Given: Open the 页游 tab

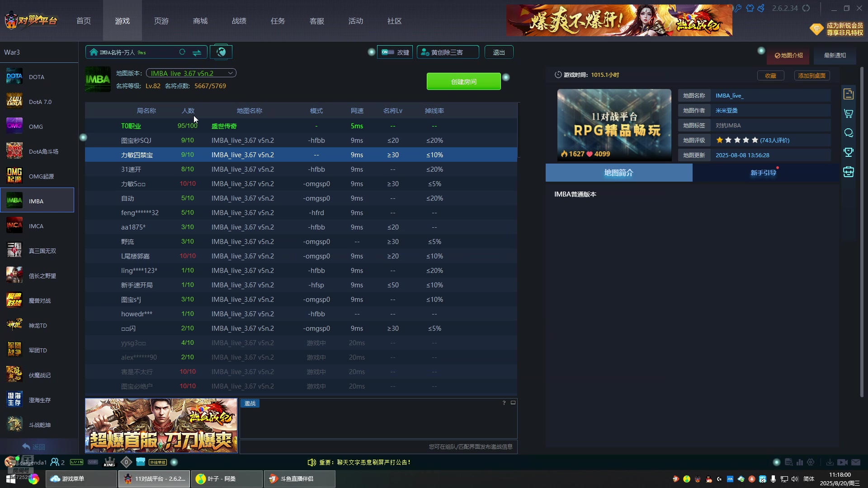Looking at the screenshot, I should [x=161, y=21].
